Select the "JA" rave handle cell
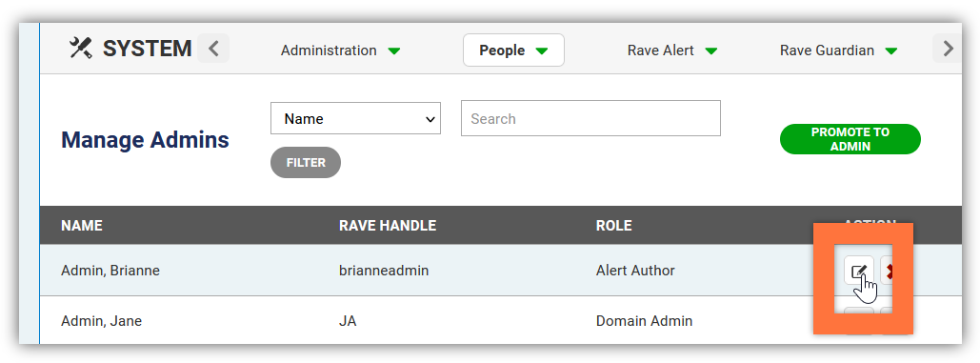The height and width of the screenshot is (363, 980). pos(348,321)
